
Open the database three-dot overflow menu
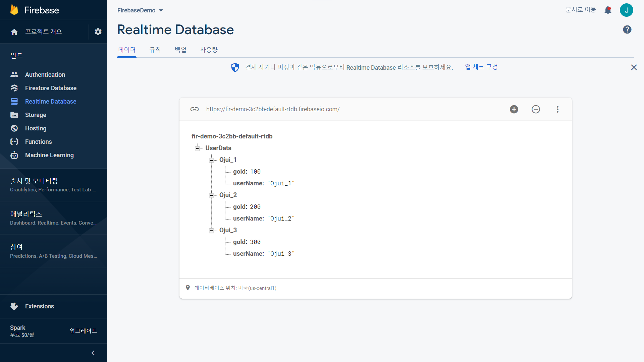pos(557,109)
